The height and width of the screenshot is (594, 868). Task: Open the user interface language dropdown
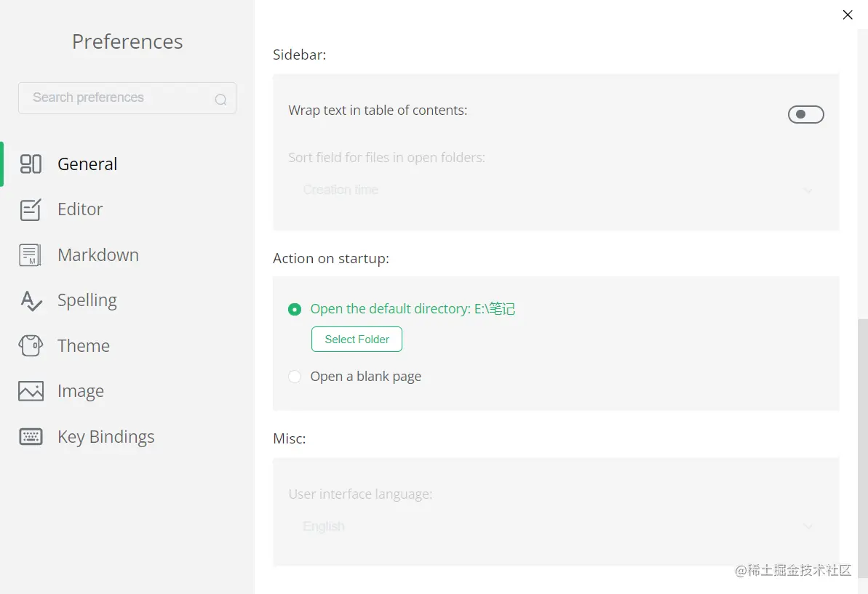click(557, 526)
